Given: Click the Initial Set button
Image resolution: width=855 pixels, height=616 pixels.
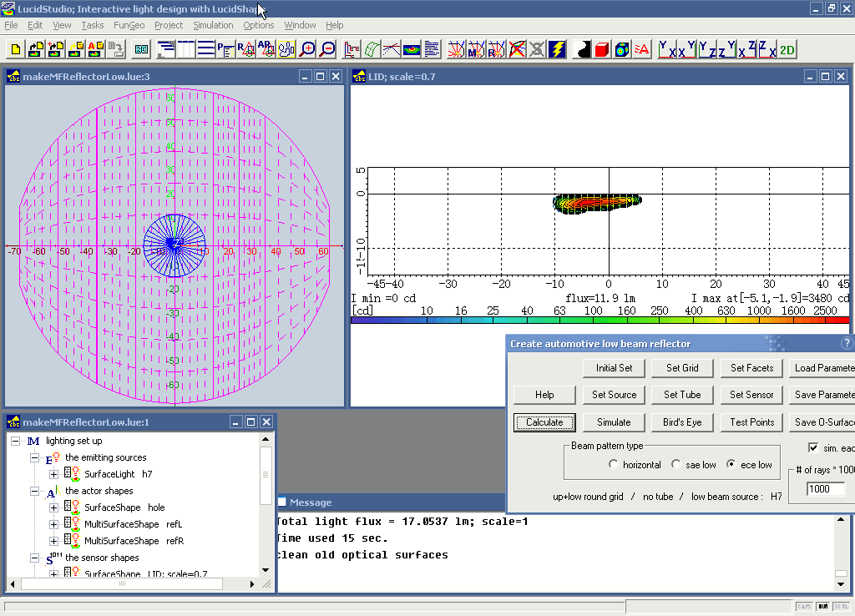Looking at the screenshot, I should coord(614,368).
